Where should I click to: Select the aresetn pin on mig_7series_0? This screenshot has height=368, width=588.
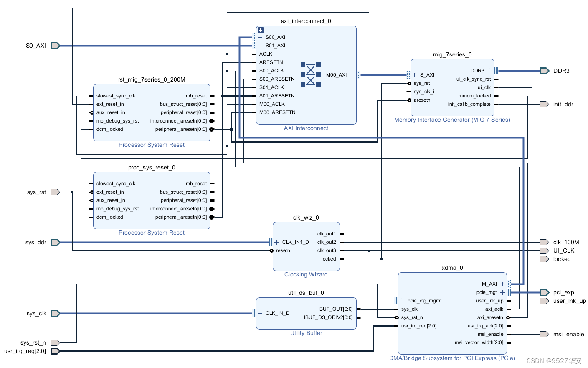coord(422,100)
